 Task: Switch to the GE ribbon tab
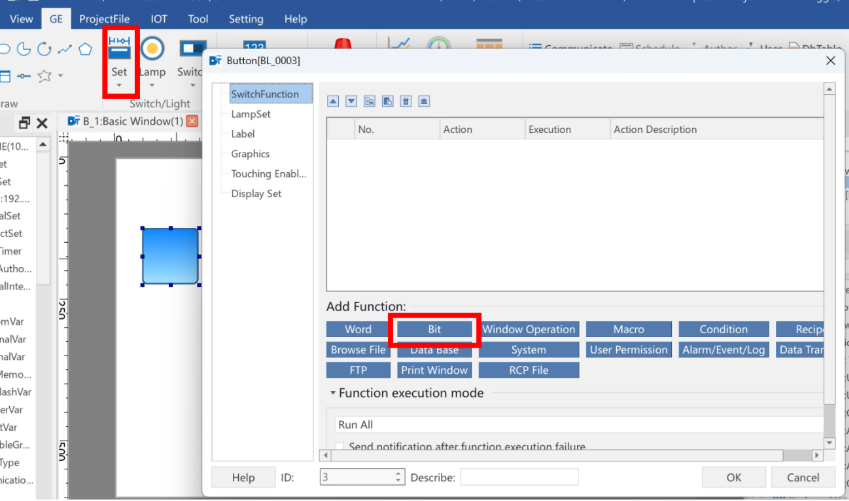click(x=56, y=19)
